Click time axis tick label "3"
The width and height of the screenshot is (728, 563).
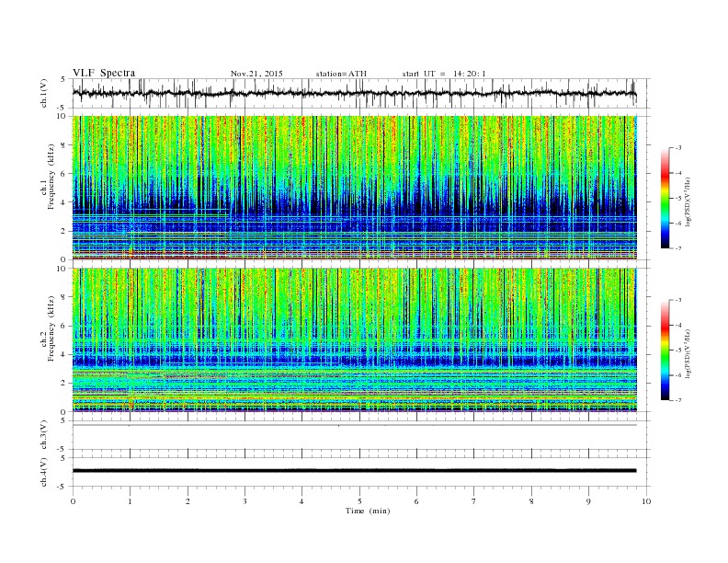coord(245,501)
